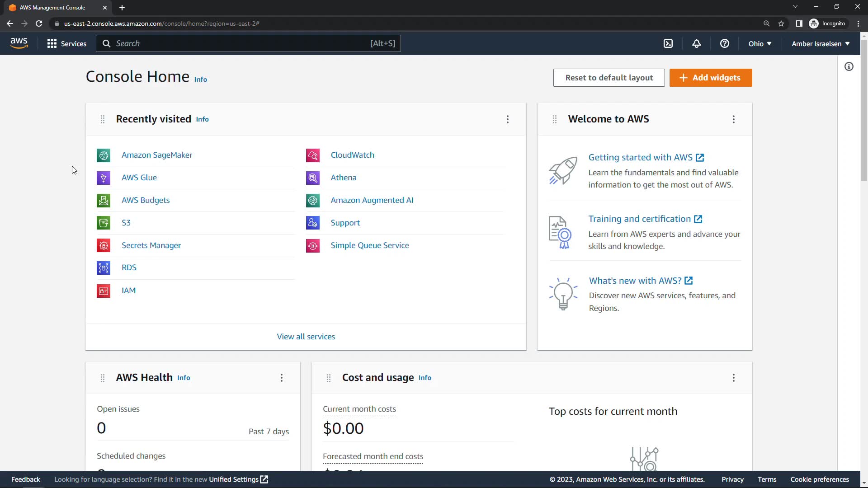Image resolution: width=868 pixels, height=488 pixels.
Task: Open the Cost and usage options menu
Action: (734, 378)
